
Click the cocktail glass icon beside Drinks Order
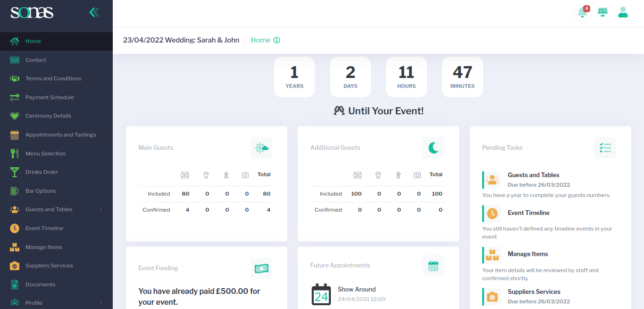tap(15, 172)
